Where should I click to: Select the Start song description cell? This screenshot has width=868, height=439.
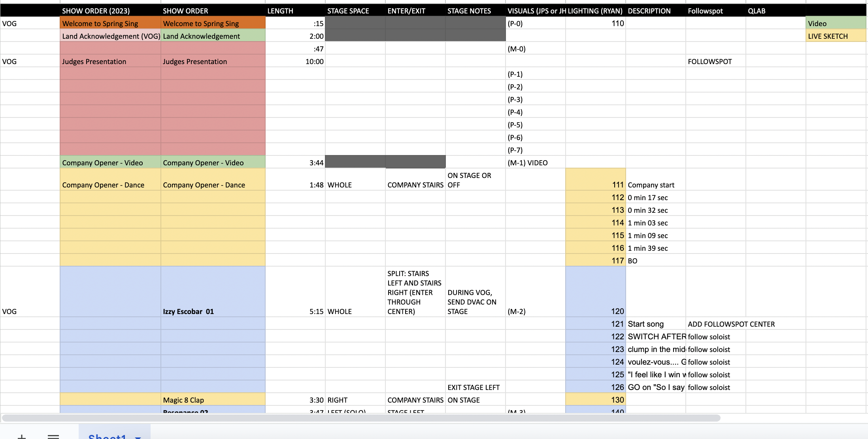[x=655, y=324]
